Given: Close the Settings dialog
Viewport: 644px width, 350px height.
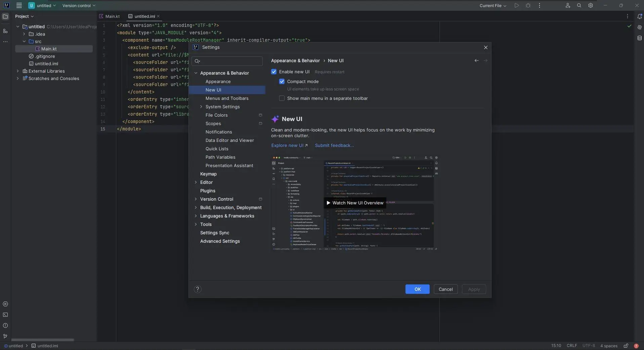Looking at the screenshot, I should [485, 47].
